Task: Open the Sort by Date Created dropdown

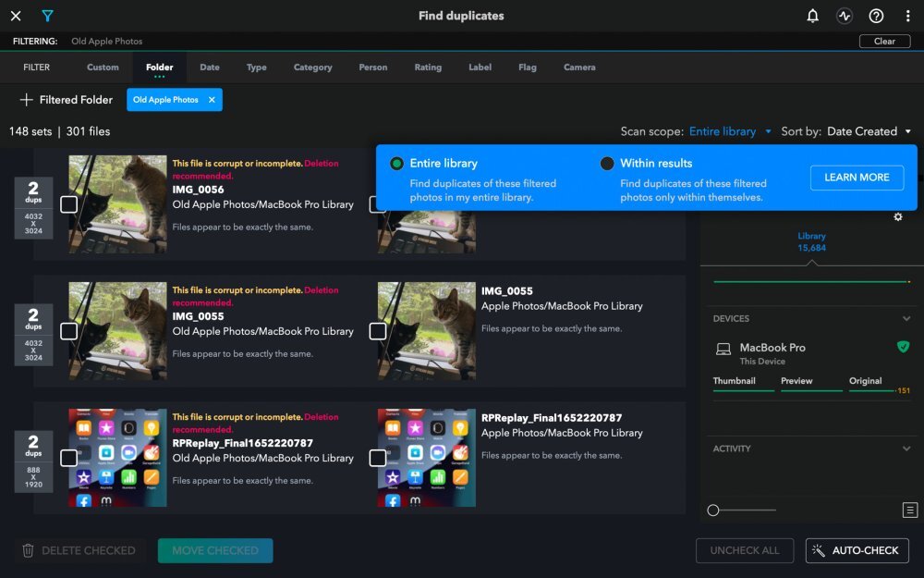Action: tap(869, 131)
